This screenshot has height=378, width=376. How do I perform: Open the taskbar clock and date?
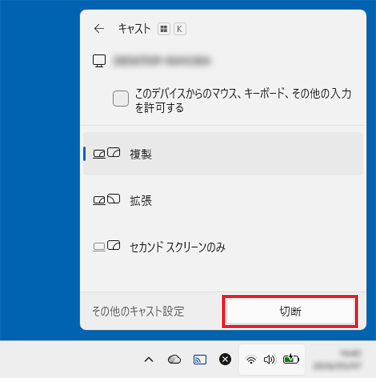tap(337, 359)
